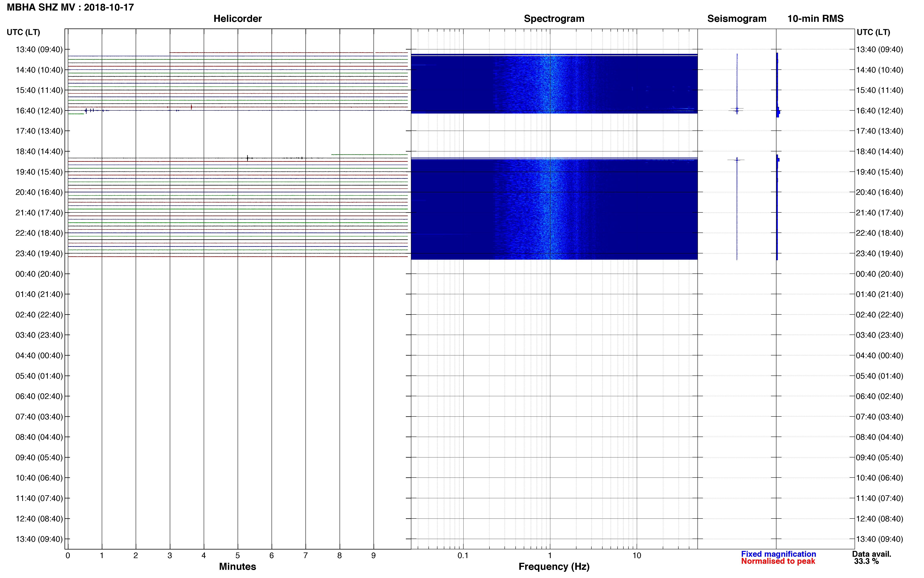Select left-axis time label '22:40 (18:40)'

(x=39, y=233)
